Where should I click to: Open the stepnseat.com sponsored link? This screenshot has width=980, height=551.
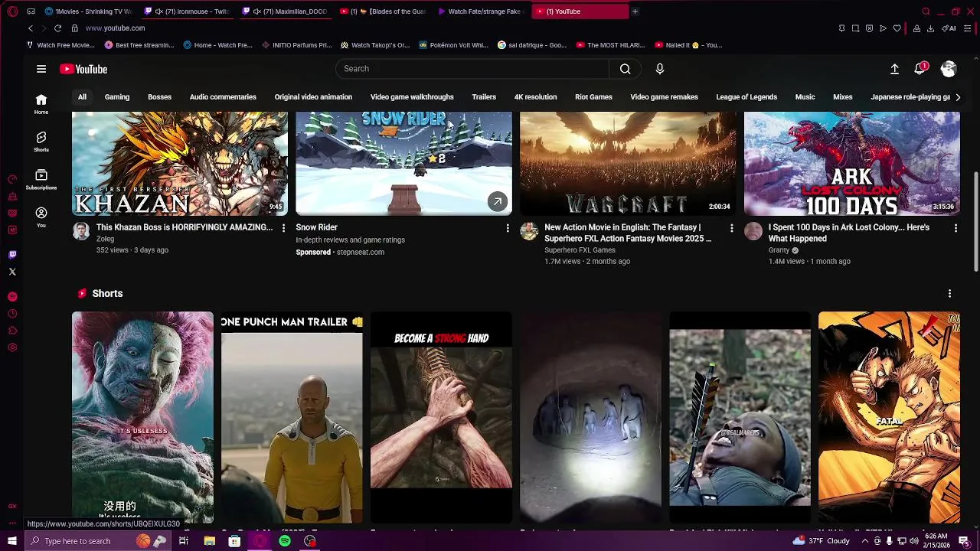361,253
